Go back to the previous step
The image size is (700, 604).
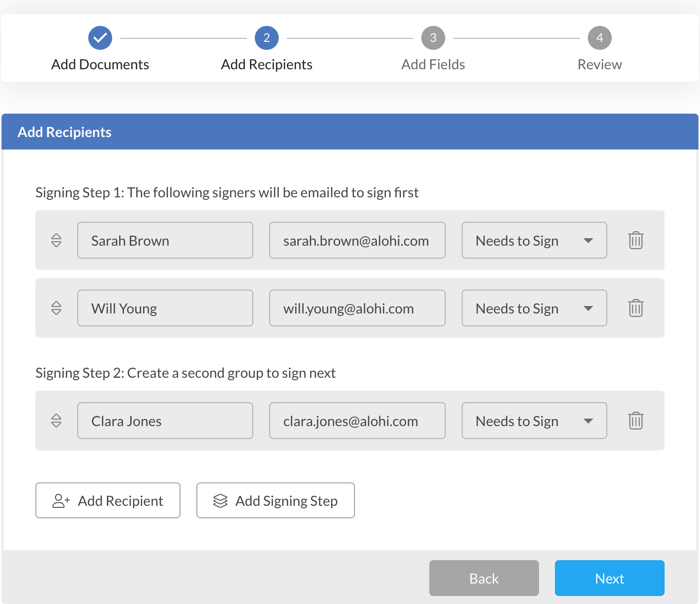(484, 578)
